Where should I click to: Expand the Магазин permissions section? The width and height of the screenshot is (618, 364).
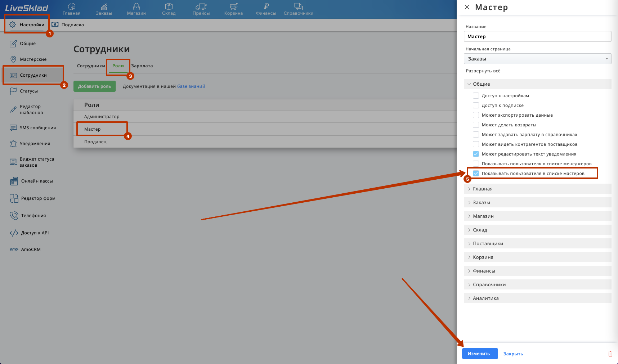[537, 216]
